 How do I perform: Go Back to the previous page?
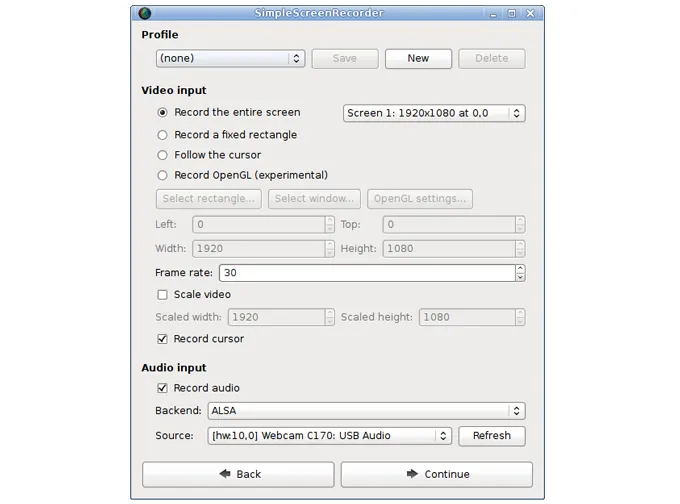pyautogui.click(x=238, y=474)
